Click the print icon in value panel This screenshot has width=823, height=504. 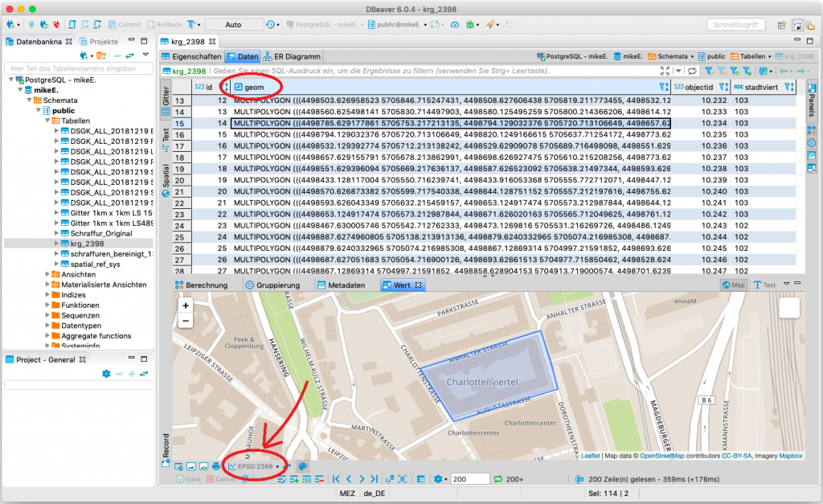(x=216, y=466)
